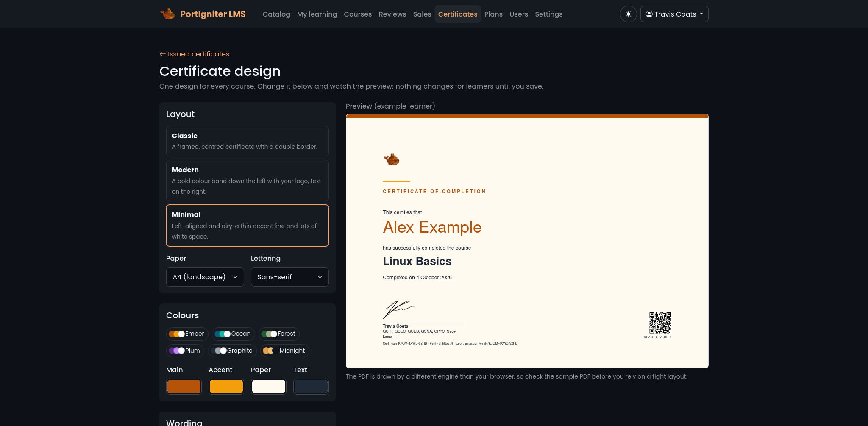Apply the Plum colour preset
Viewport: 868px width, 426px height.
185,351
